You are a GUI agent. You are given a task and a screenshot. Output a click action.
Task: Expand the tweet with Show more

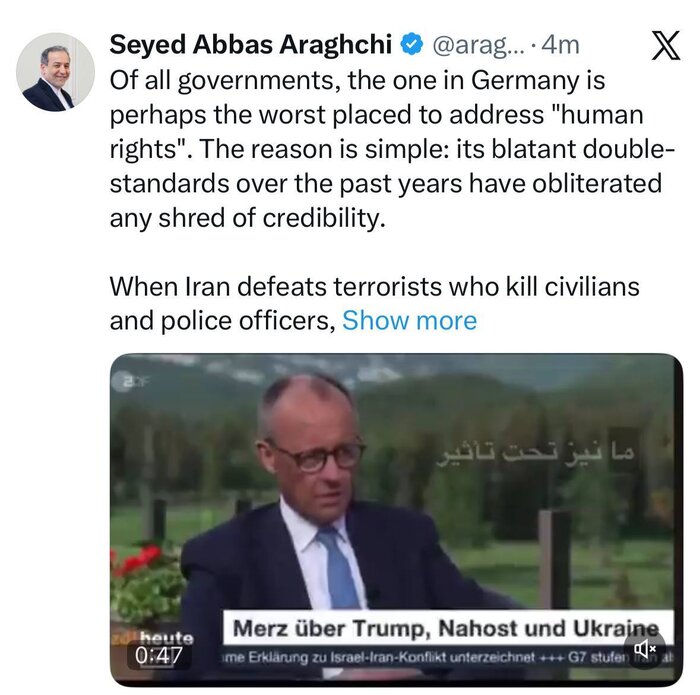pos(409,320)
